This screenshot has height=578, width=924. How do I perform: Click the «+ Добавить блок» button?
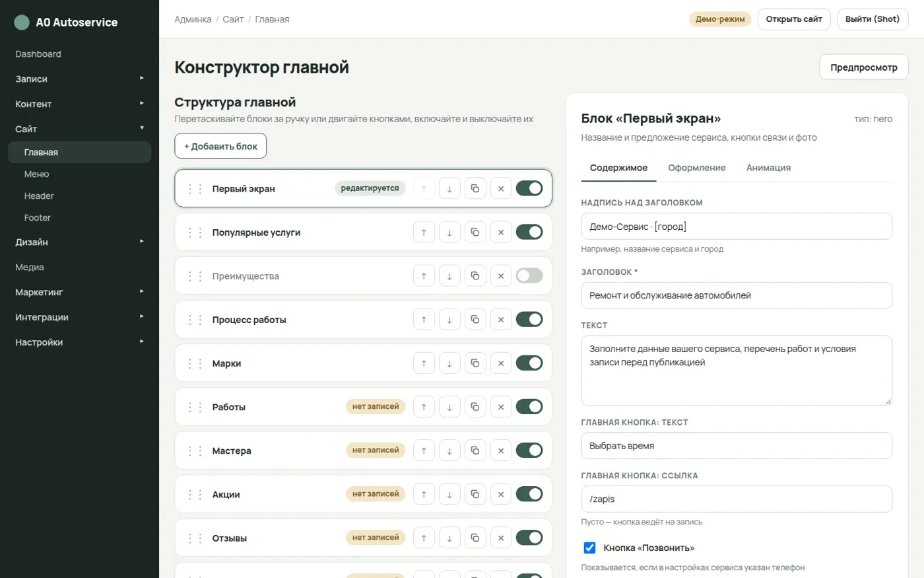(220, 146)
